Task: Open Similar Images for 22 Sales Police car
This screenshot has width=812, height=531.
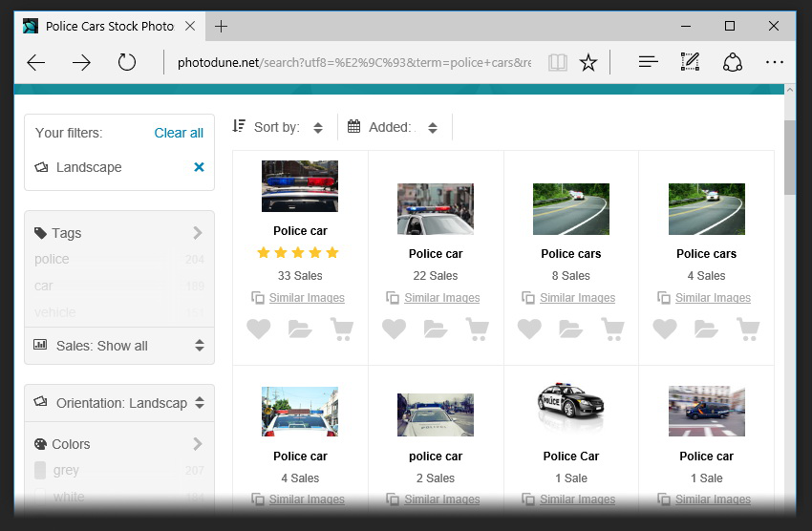Action: click(441, 298)
